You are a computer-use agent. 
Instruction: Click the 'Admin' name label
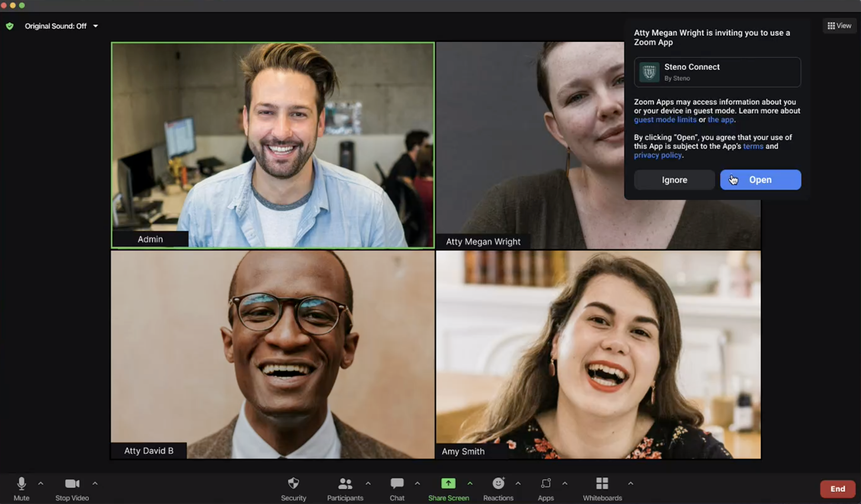coord(150,239)
